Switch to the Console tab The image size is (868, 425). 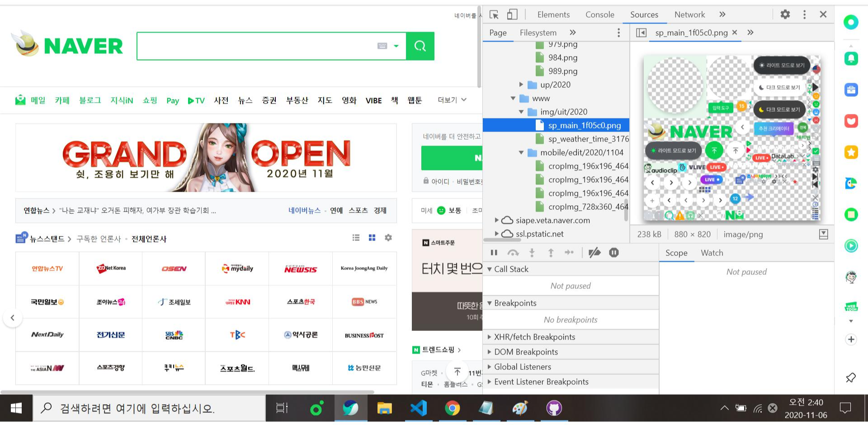600,14
